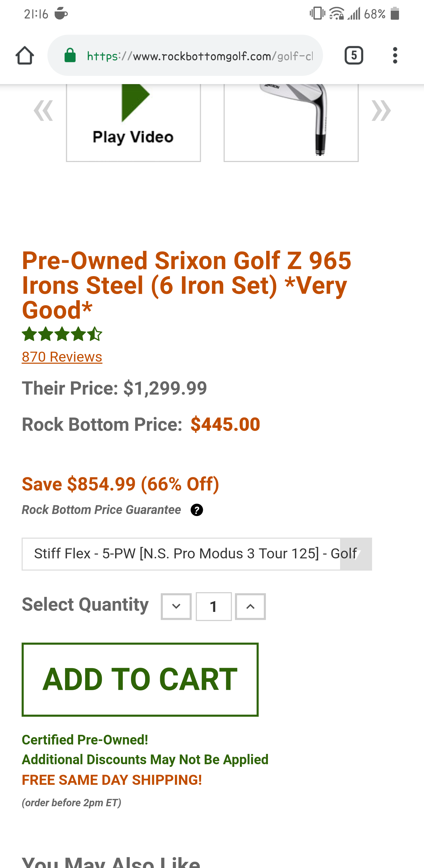Tap the browser home icon
The height and width of the screenshot is (868, 424).
point(25,55)
